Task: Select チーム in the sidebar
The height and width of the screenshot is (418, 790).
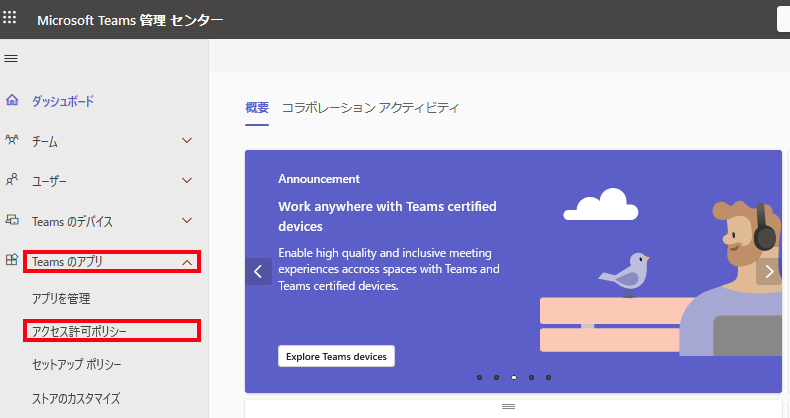Action: (x=45, y=142)
